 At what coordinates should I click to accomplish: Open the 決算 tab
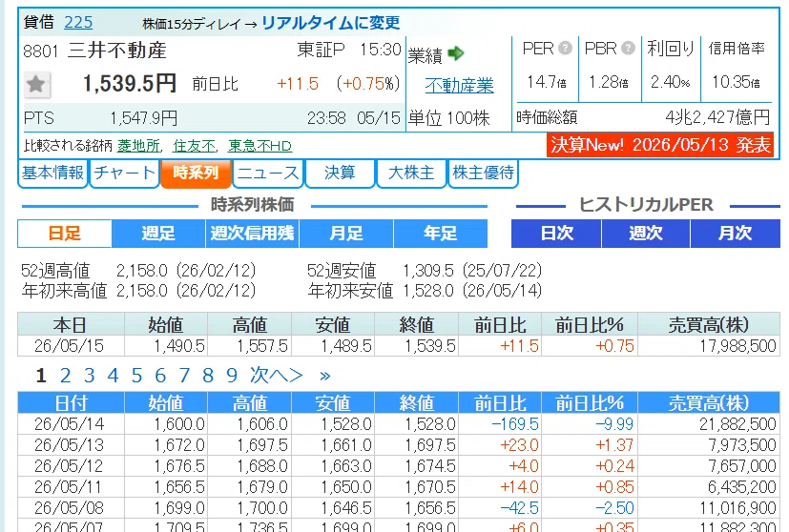tap(340, 173)
